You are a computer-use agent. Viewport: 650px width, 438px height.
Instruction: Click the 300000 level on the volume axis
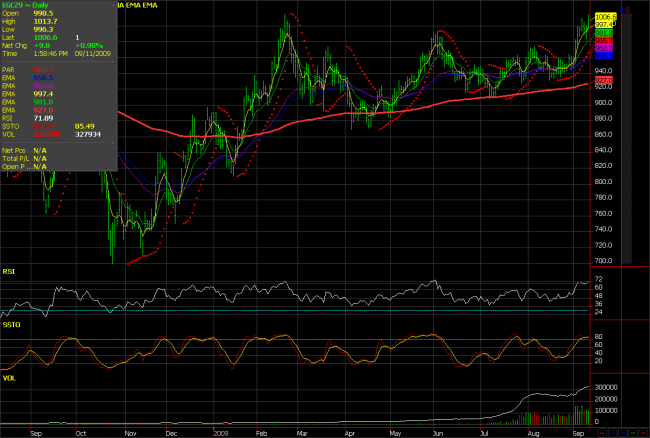pyautogui.click(x=606, y=387)
